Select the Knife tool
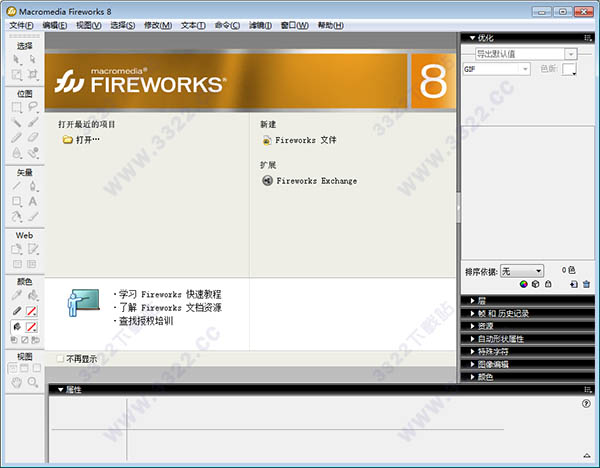The image size is (600, 468). tap(33, 217)
